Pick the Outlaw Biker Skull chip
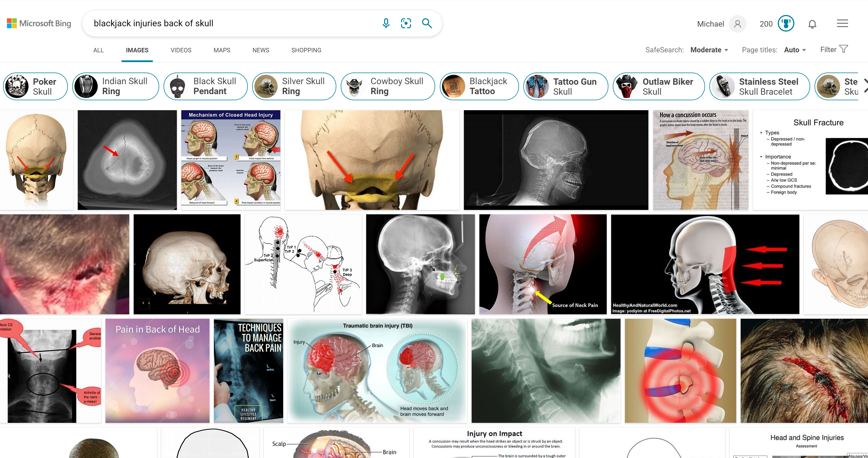868x458 pixels. click(x=658, y=86)
